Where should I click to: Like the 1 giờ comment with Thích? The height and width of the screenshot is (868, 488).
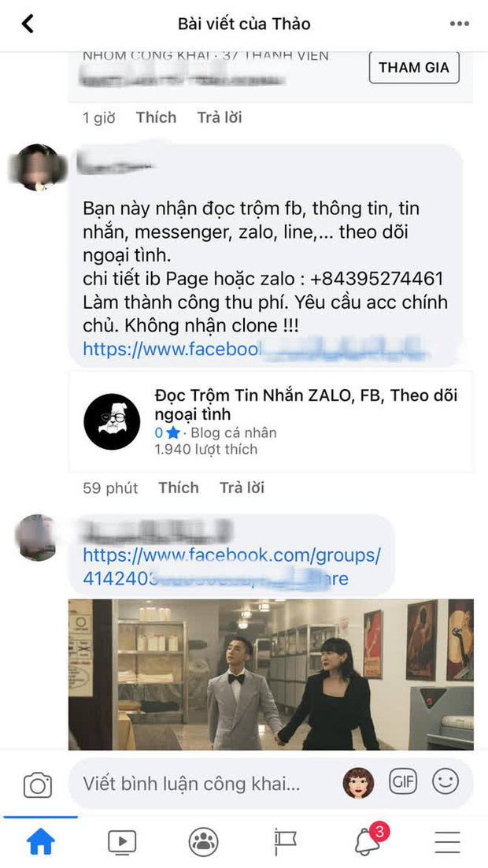click(x=156, y=117)
